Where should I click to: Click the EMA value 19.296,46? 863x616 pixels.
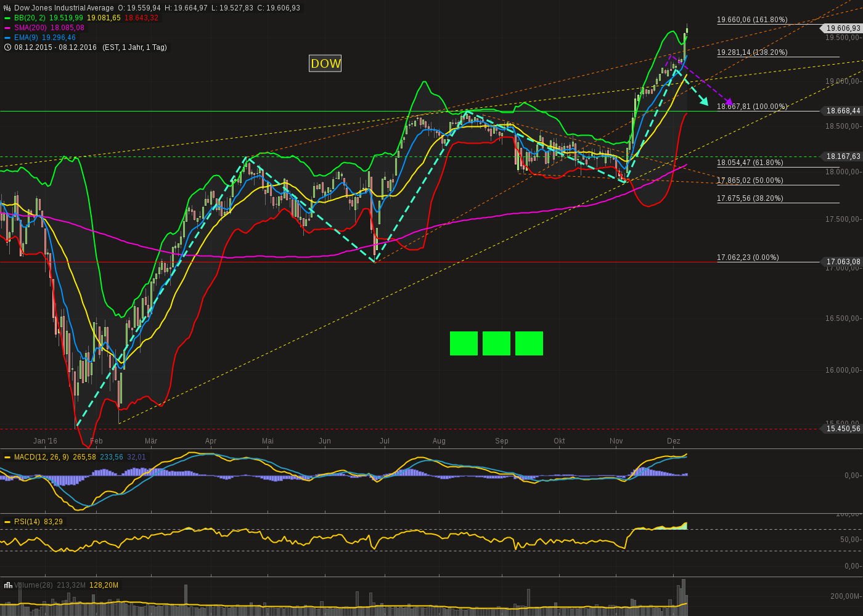[x=59, y=38]
